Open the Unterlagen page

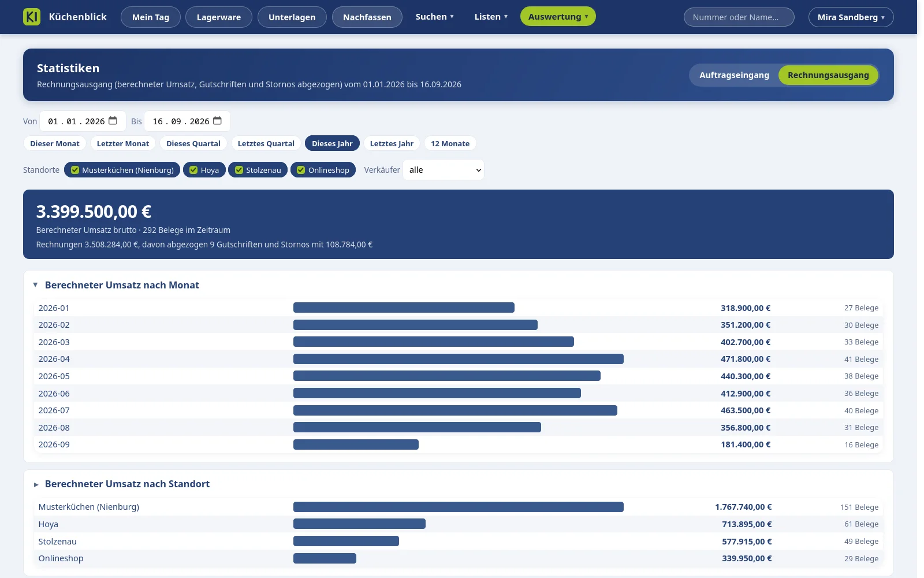pyautogui.click(x=292, y=17)
